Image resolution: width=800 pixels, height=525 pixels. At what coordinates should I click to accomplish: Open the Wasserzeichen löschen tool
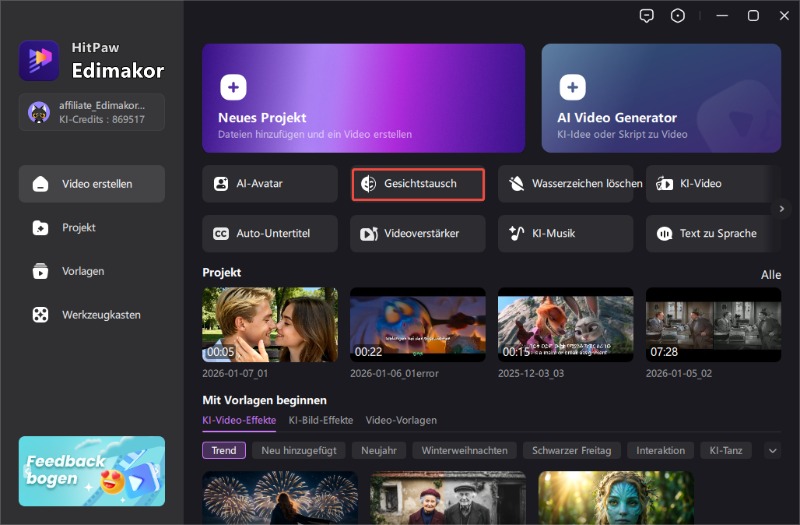tap(566, 184)
